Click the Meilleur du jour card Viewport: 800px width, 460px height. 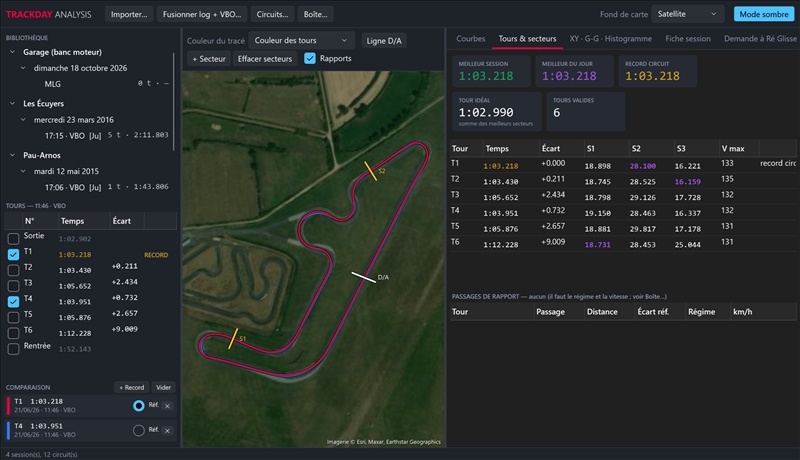(575, 71)
